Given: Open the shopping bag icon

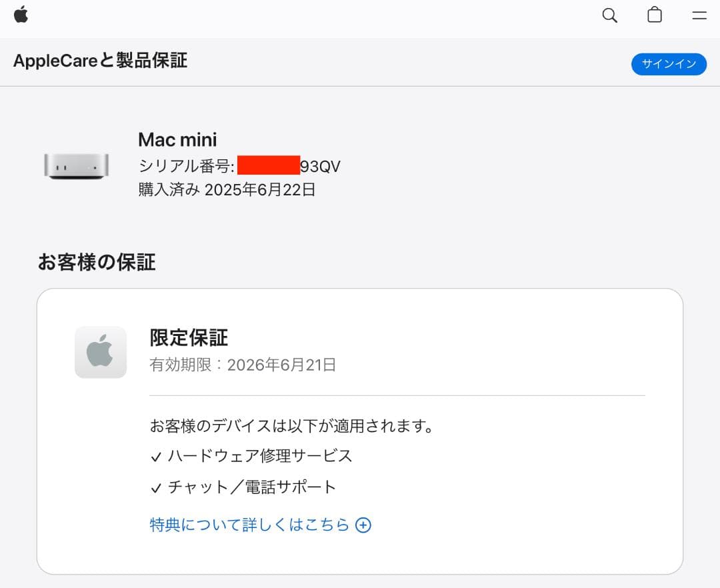Looking at the screenshot, I should click(x=655, y=15).
